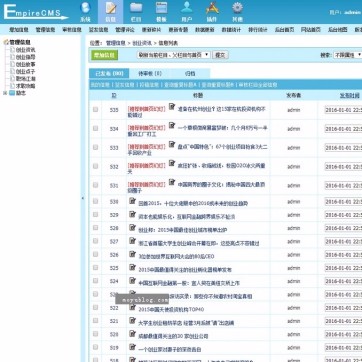
Task: Collapse the left sidebar with the arrow handle
Action: coord(83,198)
